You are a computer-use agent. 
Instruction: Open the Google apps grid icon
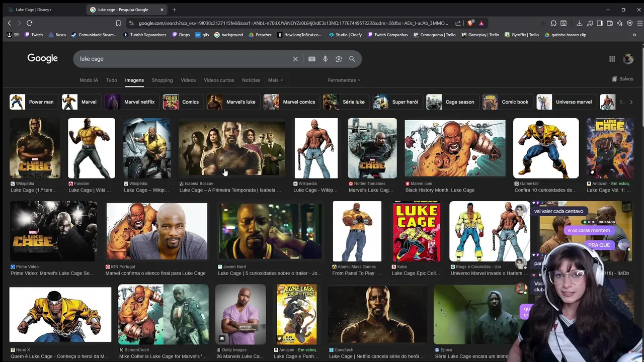(x=612, y=59)
